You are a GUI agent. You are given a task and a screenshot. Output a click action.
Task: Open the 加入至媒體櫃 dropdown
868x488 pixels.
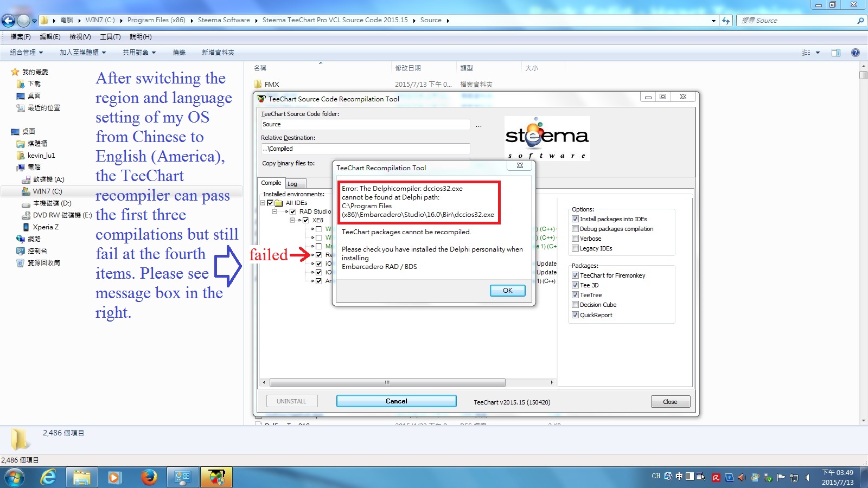(82, 53)
